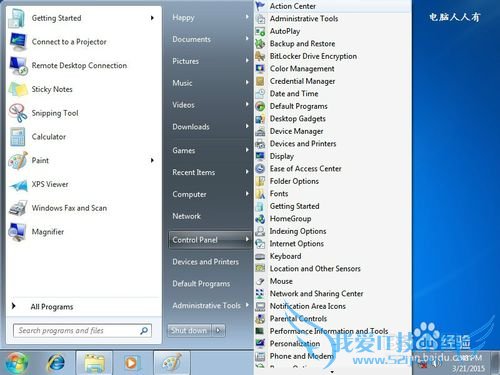
Task: Click the Shut down button
Action: coord(189,330)
